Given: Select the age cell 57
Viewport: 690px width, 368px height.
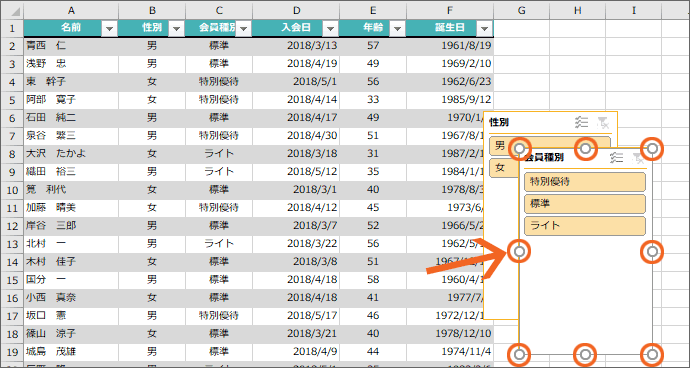Looking at the screenshot, I should point(373,46).
